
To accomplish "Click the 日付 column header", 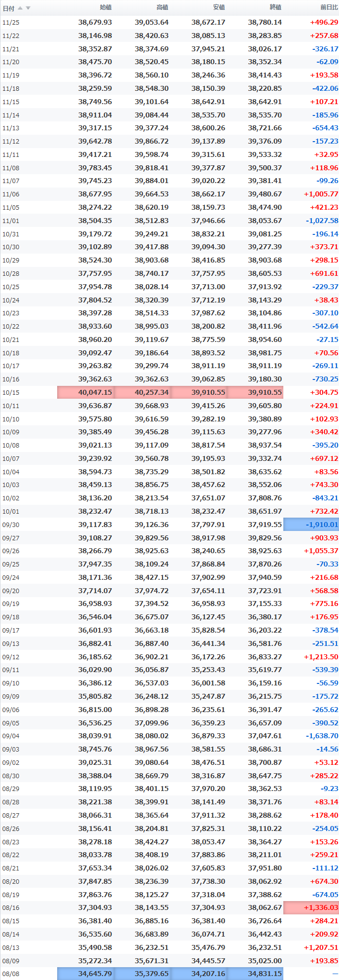I will click(x=8, y=8).
